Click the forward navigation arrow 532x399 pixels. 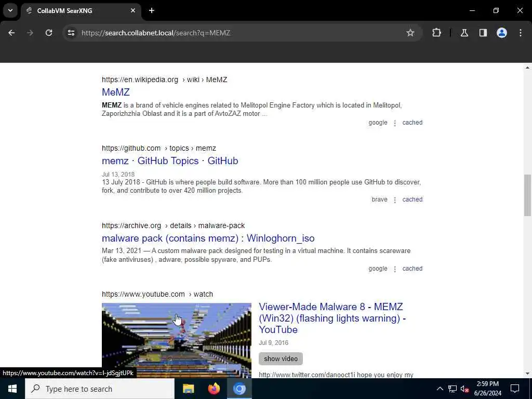pyautogui.click(x=30, y=33)
